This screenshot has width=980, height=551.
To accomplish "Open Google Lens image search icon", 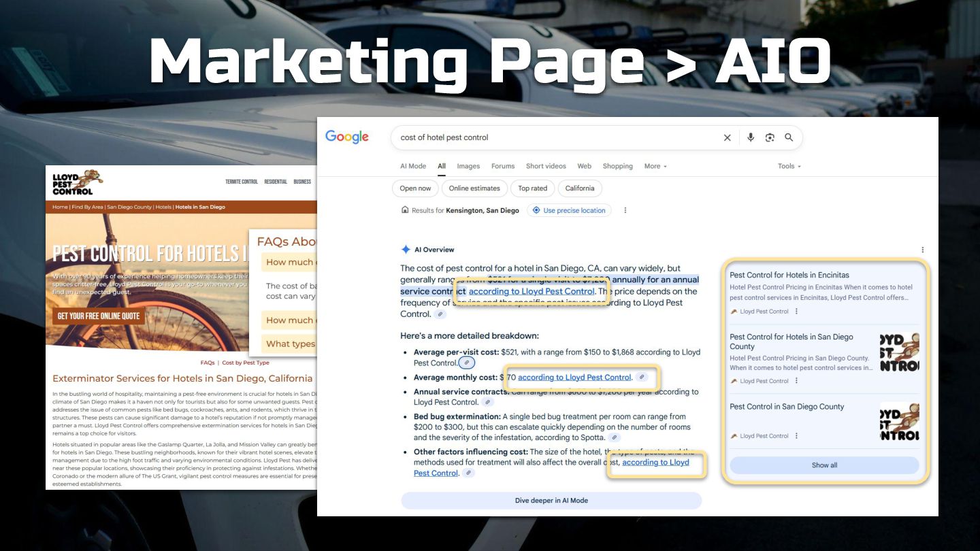I will pos(770,137).
